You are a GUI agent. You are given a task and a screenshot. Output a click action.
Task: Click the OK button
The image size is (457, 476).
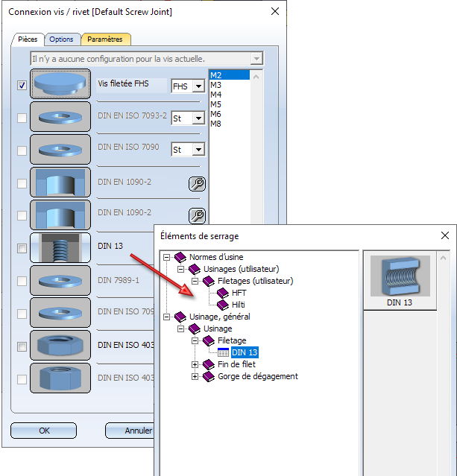click(44, 431)
